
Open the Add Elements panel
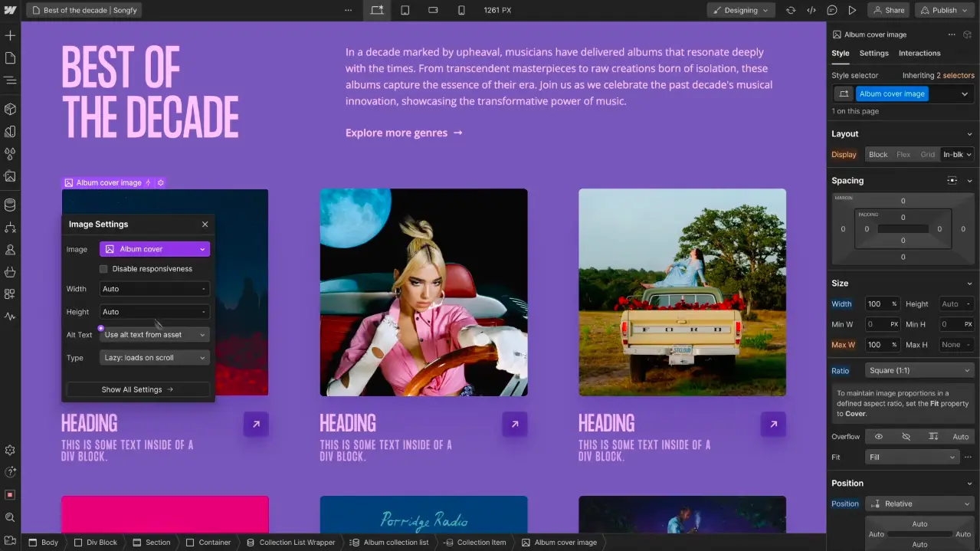click(10, 35)
